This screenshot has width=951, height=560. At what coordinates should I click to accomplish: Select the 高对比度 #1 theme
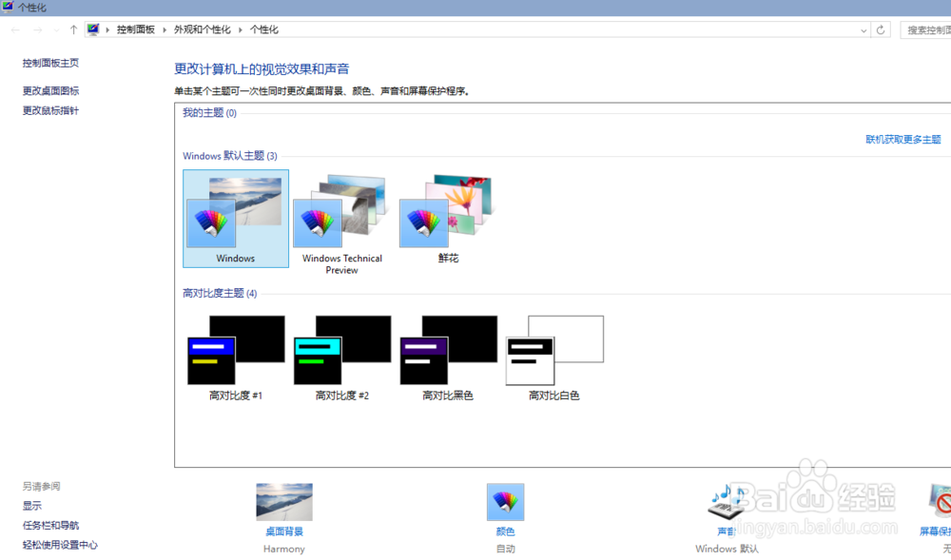[236, 358]
